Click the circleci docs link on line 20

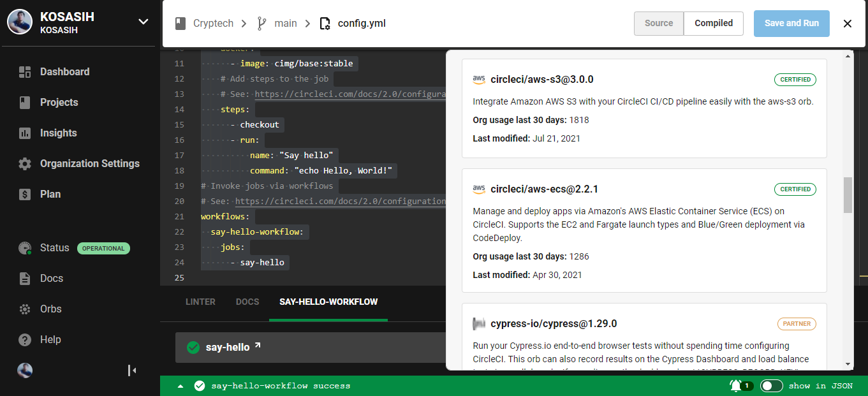coord(341,202)
